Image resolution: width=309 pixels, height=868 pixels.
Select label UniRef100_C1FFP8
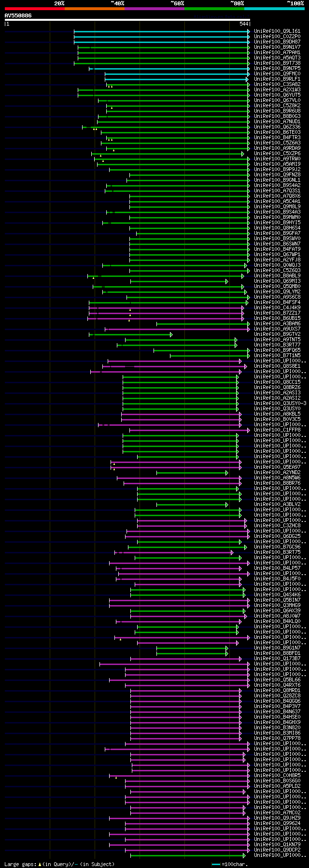tap(277, 430)
